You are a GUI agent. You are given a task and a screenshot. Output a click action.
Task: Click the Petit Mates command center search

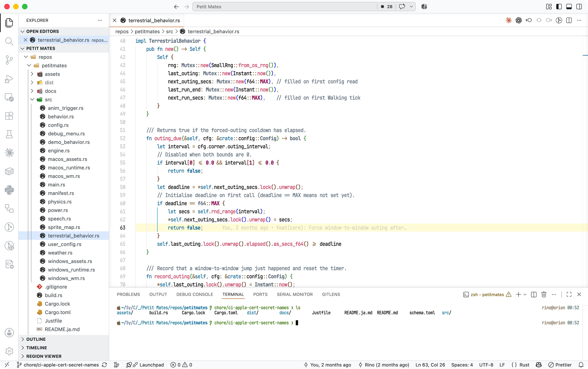(x=285, y=7)
